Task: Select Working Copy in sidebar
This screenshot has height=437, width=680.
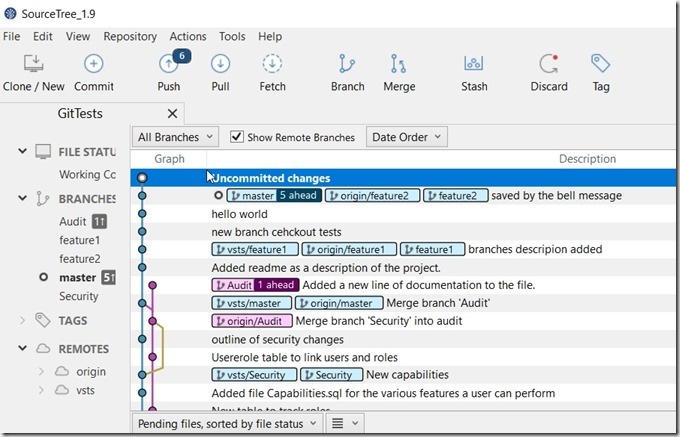Action: (87, 174)
